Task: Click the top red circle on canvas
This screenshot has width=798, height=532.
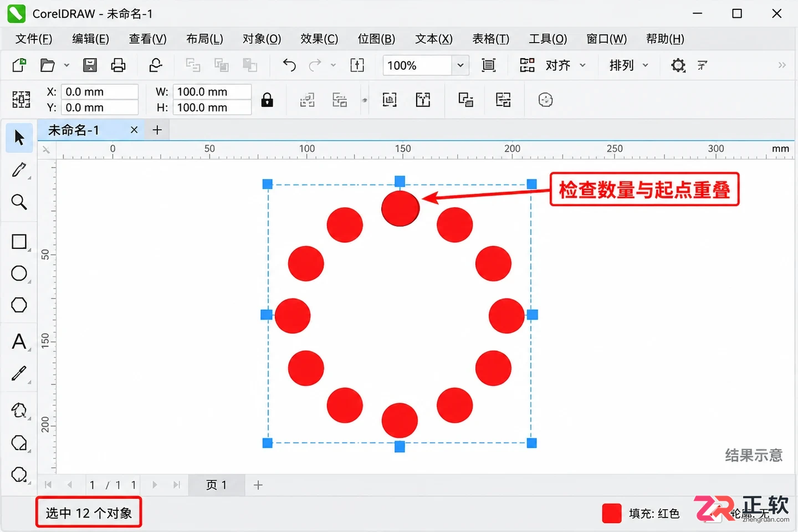Action: 400,208
